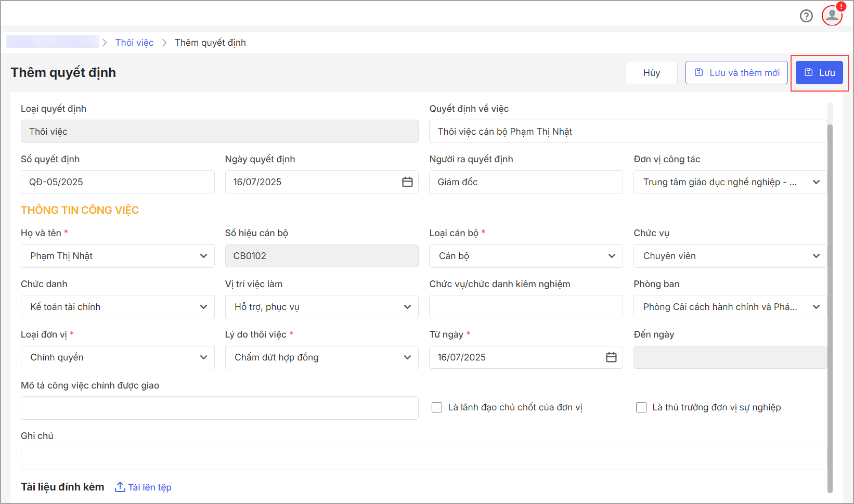Screen dimensions: 854x504
Task: Open calendar picker for Từ ngày
Action: pos(611,357)
